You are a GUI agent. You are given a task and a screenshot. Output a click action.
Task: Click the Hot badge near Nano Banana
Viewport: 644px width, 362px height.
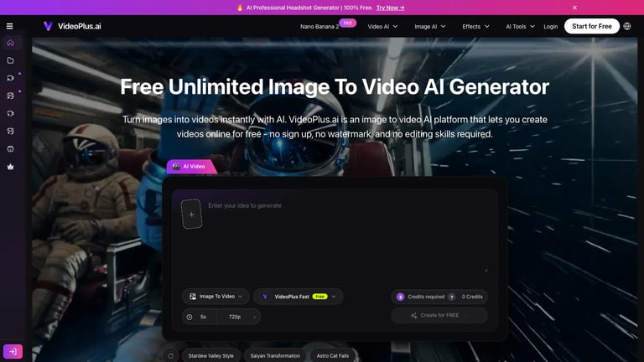coord(347,23)
